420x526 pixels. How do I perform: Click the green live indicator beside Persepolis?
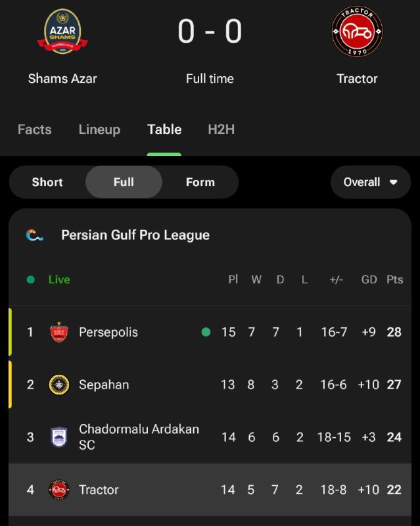point(206,332)
